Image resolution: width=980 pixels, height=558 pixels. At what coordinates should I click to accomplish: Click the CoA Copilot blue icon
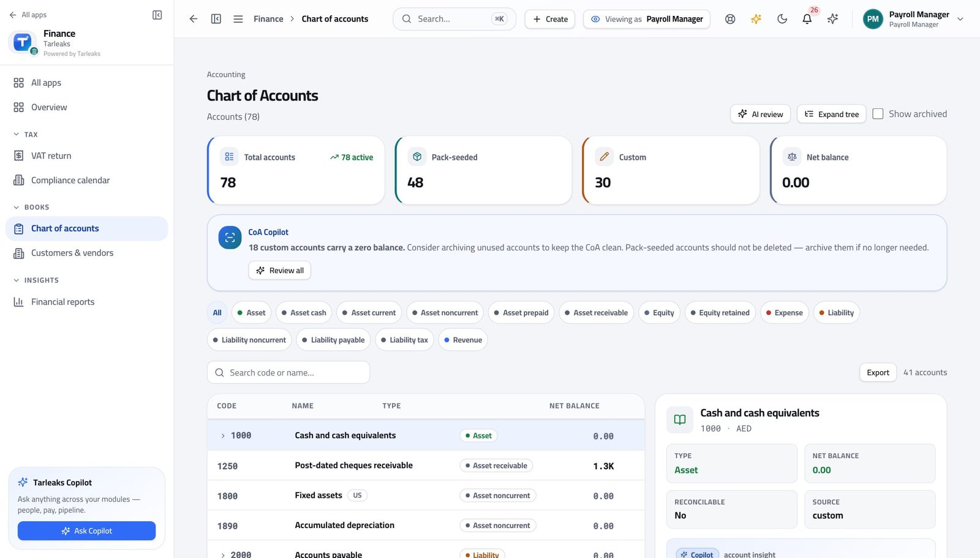point(230,237)
